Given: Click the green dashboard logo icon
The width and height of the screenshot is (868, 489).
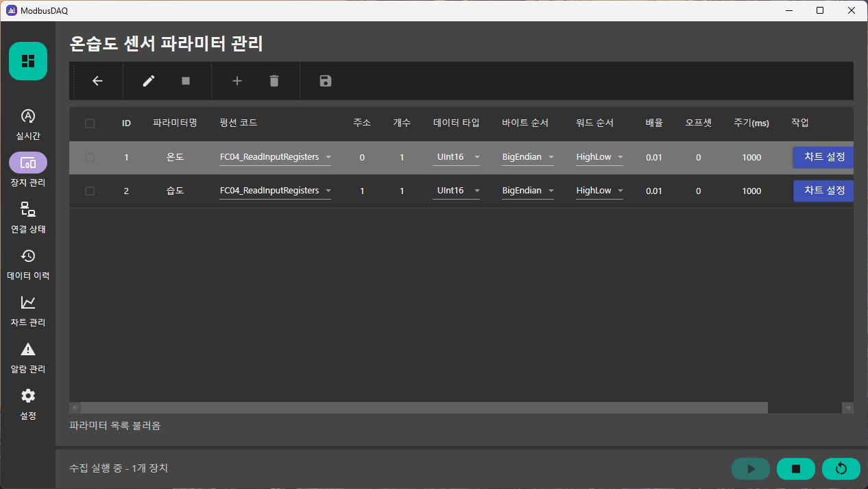Looking at the screenshot, I should 28,61.
